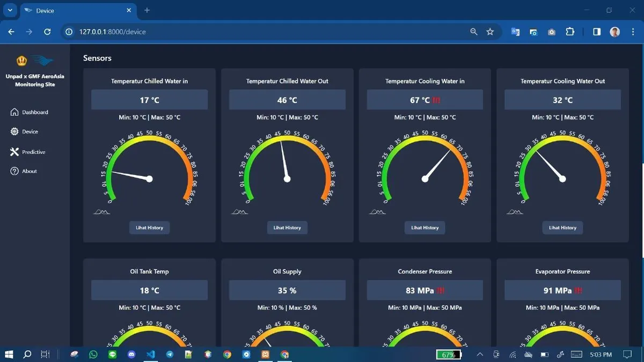View site information icon in address bar
Image resolution: width=644 pixels, height=362 pixels.
tap(69, 32)
